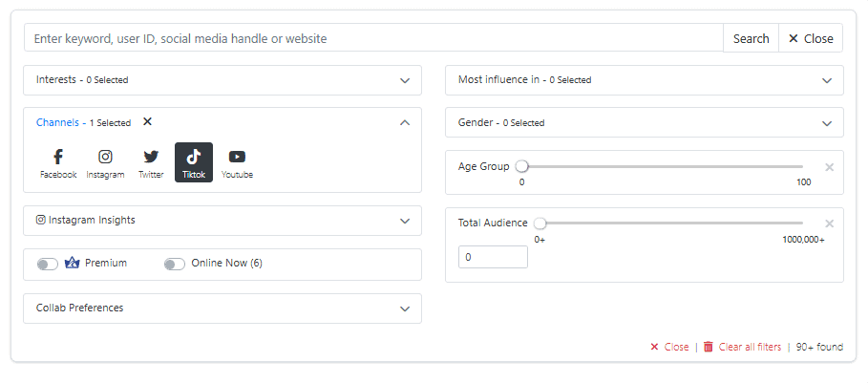Expand the Collab Preferences dropdown
868x383 pixels.
[222, 309]
